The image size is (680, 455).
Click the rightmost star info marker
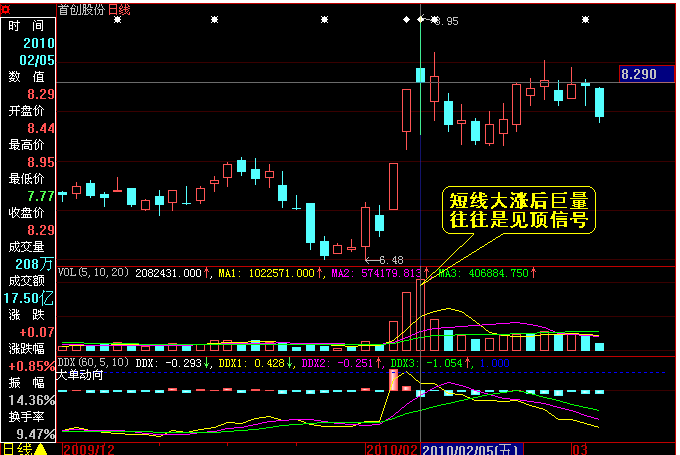pyautogui.click(x=585, y=20)
